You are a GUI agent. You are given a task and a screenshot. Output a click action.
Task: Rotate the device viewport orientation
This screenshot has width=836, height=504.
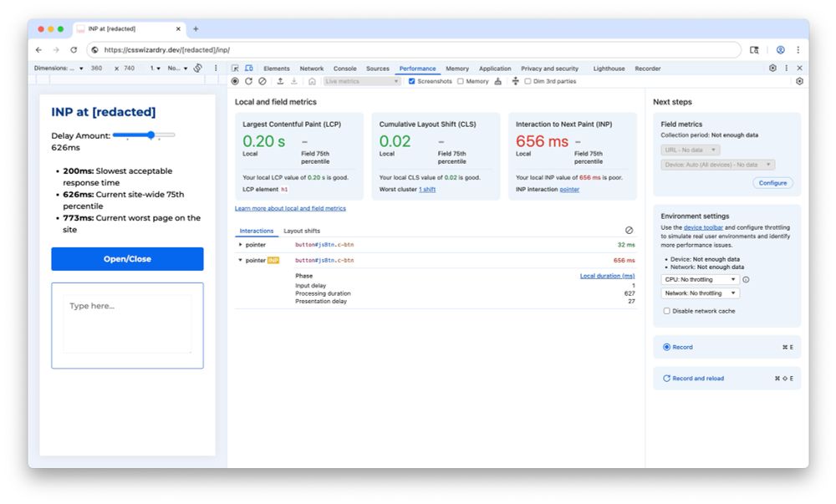point(198,69)
